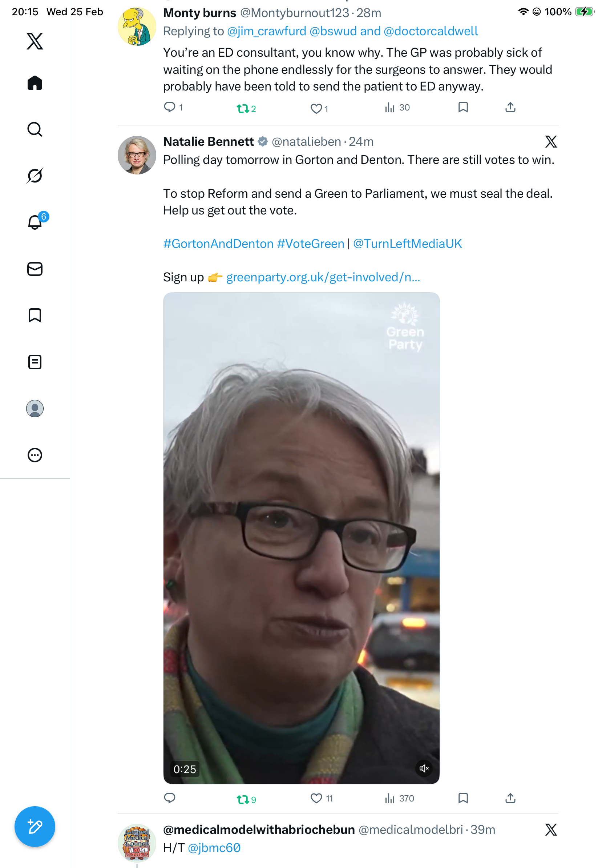The width and height of the screenshot is (606, 868).
Task: Open the Search magnifier in sidebar
Action: coord(35,129)
